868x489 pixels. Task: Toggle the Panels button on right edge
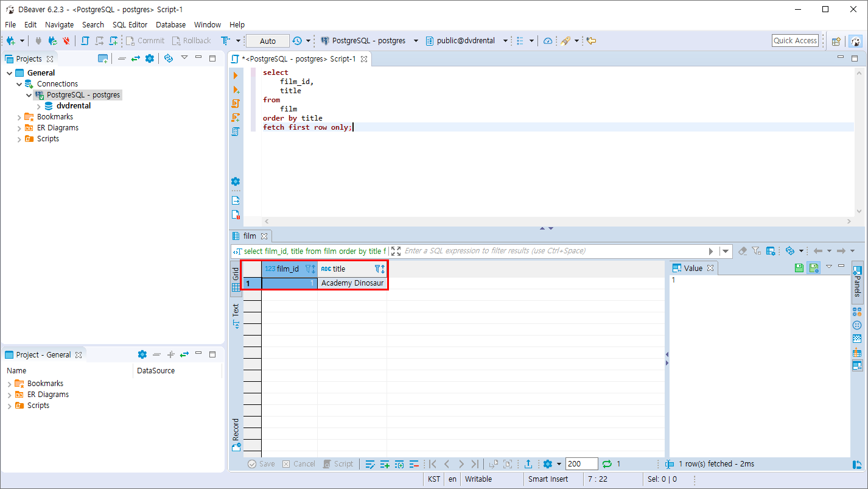(857, 281)
